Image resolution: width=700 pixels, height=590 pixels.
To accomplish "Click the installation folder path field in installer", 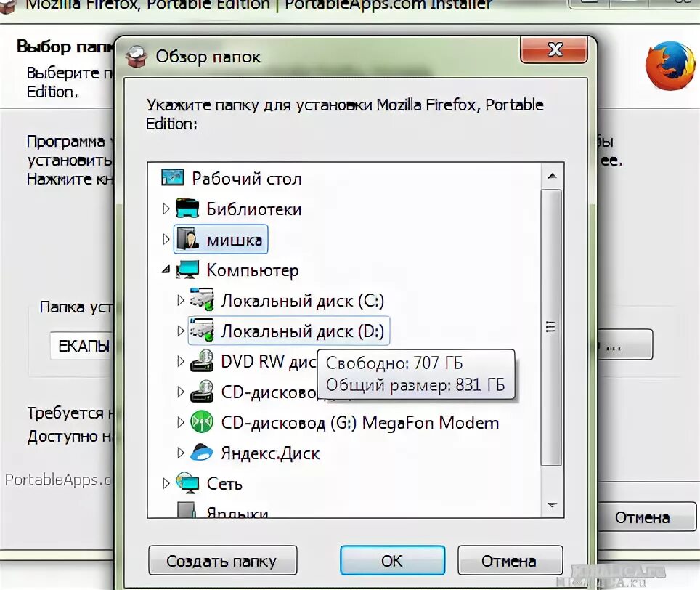I will click(82, 345).
